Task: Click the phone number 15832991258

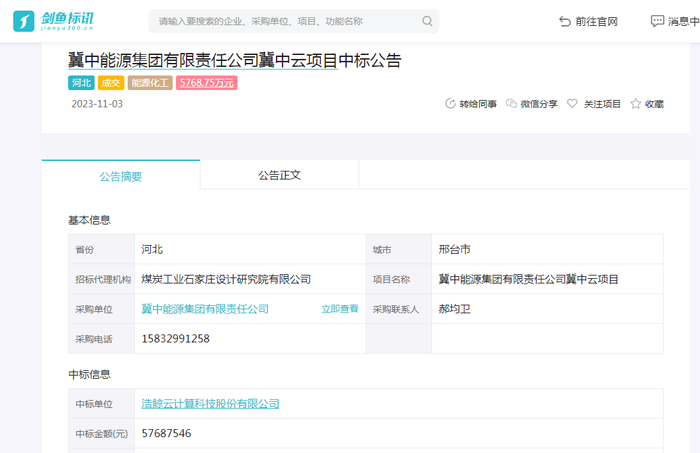Action: point(175,339)
